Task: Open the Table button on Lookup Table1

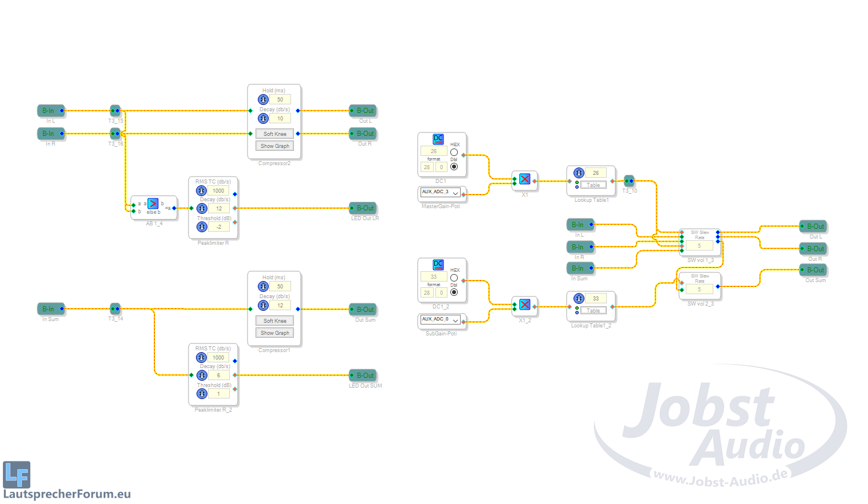Action: point(593,185)
